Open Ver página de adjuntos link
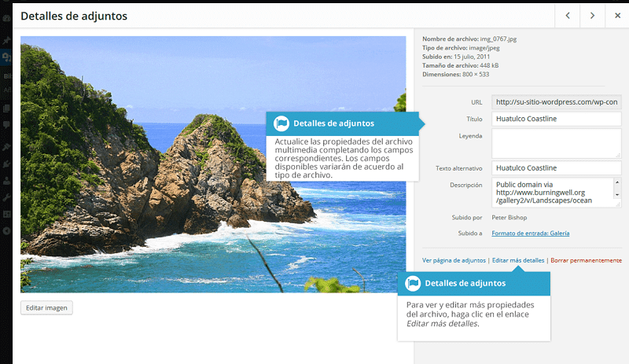Image resolution: width=629 pixels, height=364 pixels. pos(454,260)
